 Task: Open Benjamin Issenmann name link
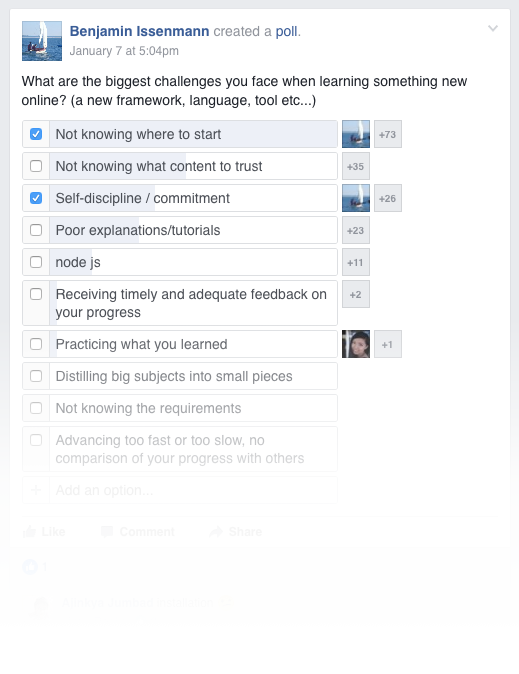pyautogui.click(x=139, y=31)
